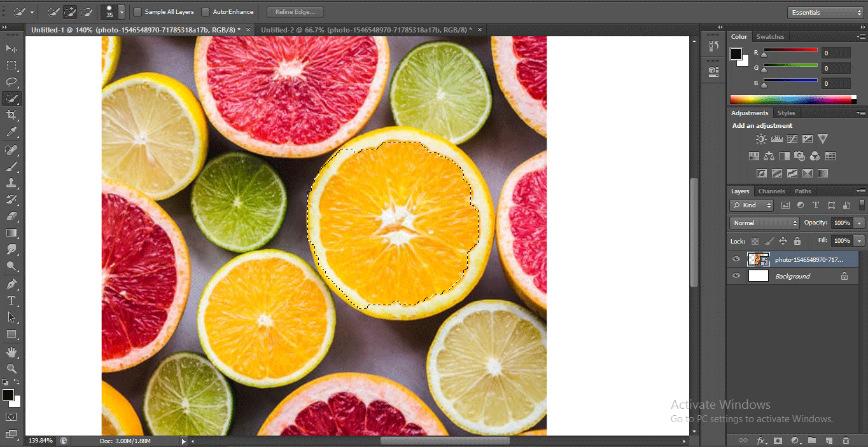The image size is (868, 447).
Task: Open the brush size picker dropdown
Action: point(122,12)
